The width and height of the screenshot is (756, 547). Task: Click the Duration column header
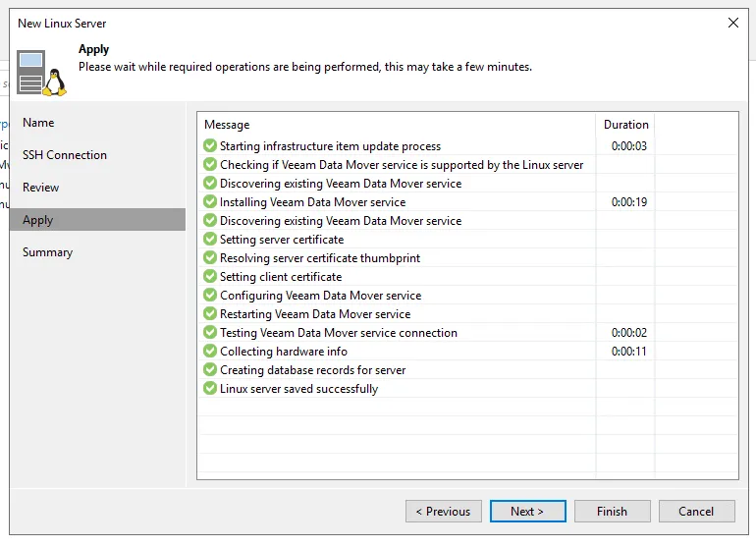coord(625,125)
